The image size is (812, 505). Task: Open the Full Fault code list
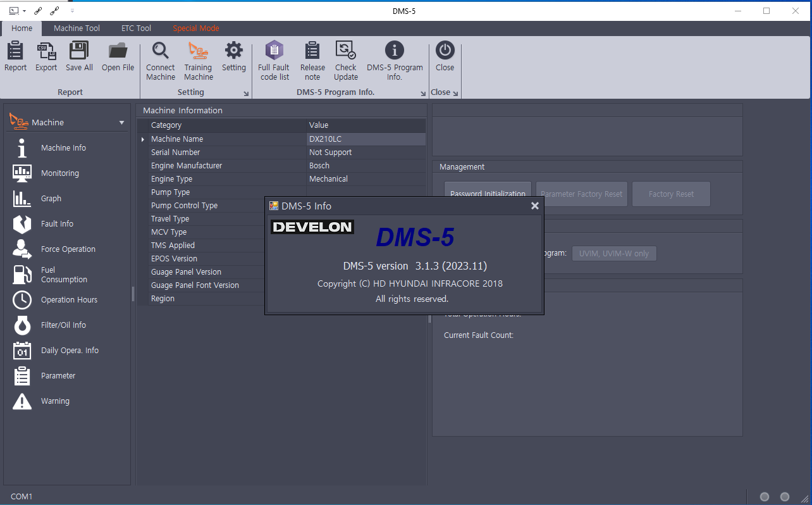pyautogui.click(x=274, y=61)
